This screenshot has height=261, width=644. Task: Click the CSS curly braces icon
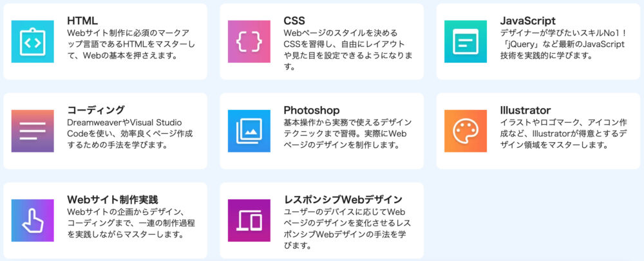[249, 41]
